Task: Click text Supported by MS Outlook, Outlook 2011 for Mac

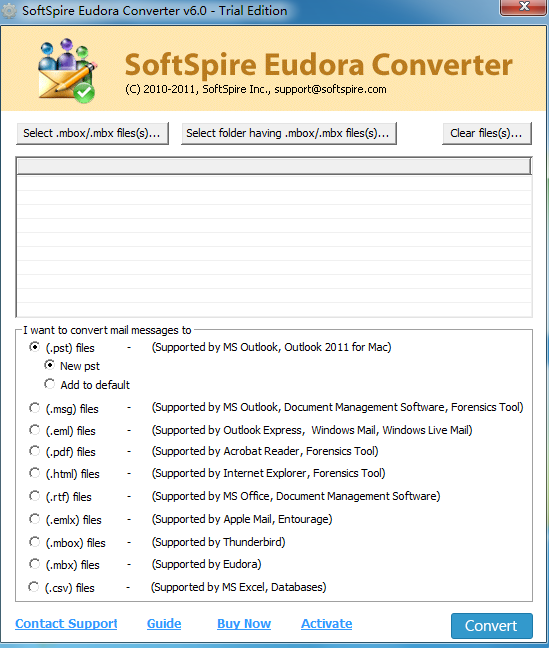Action: tap(271, 347)
